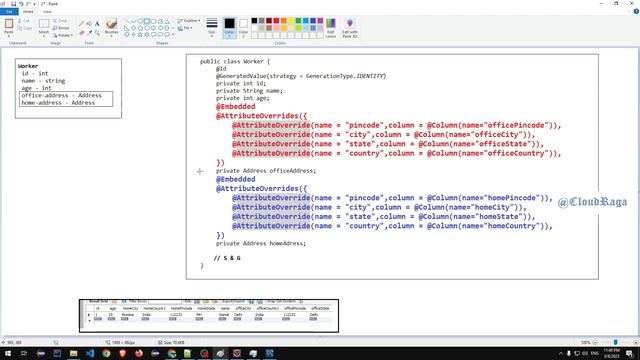640x360 pixels.
Task: Click the Brushes icon
Action: 111,24
